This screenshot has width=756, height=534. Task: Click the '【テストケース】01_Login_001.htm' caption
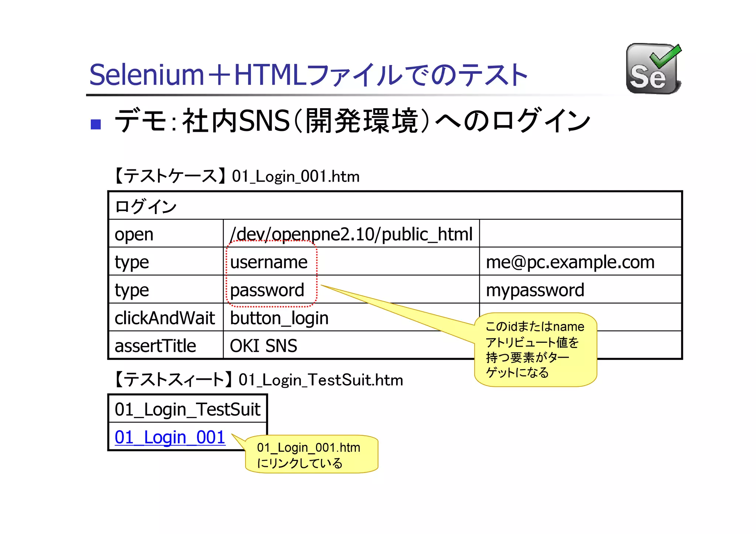coord(236,176)
